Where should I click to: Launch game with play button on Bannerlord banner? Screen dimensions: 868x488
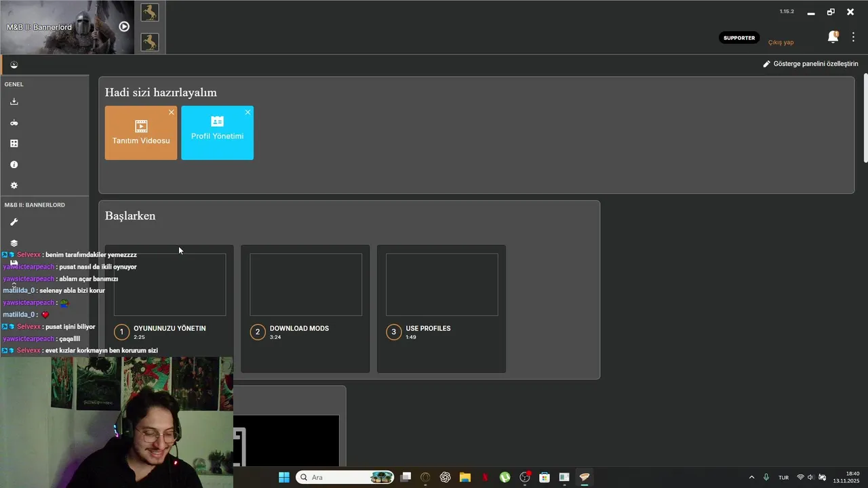(x=124, y=26)
